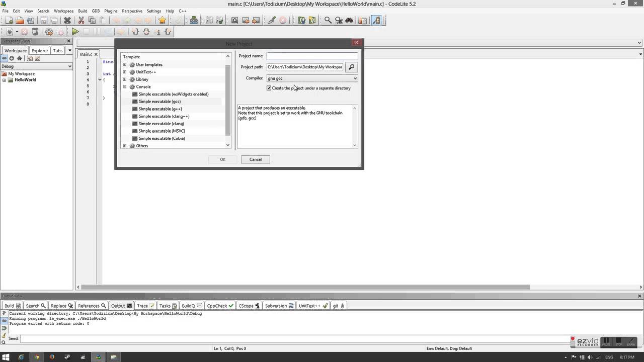The height and width of the screenshot is (362, 644).
Task: Select 'Simple executable (g++)' template
Action: tap(160, 109)
